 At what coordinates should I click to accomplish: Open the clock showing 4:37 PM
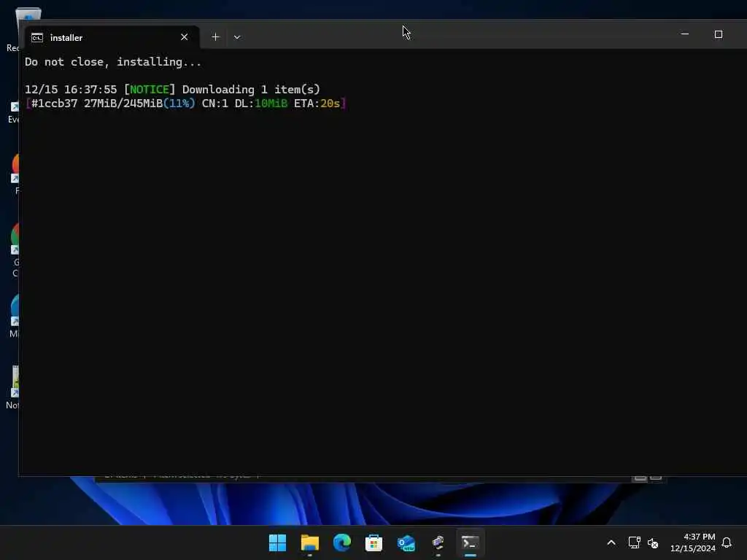(693, 542)
